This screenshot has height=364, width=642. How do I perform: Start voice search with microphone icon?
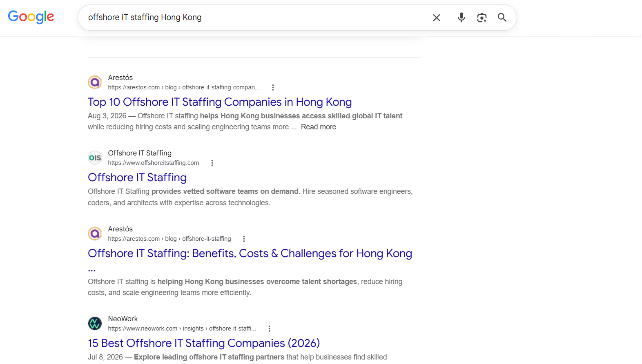pos(461,18)
